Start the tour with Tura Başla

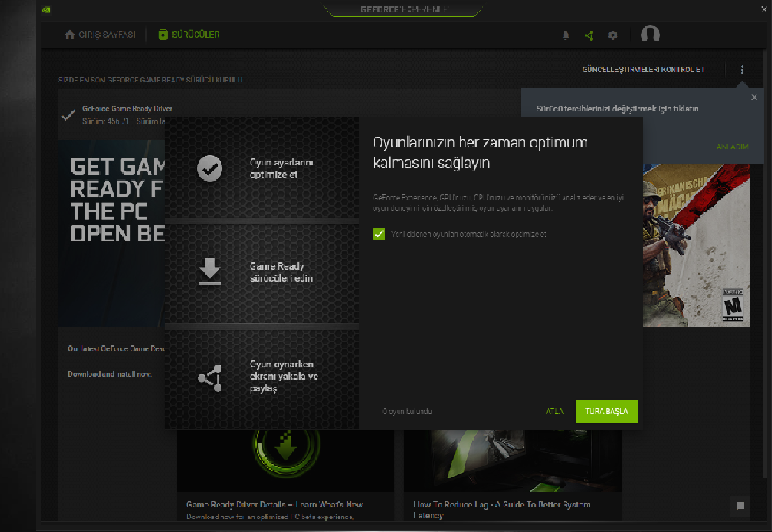coord(607,411)
